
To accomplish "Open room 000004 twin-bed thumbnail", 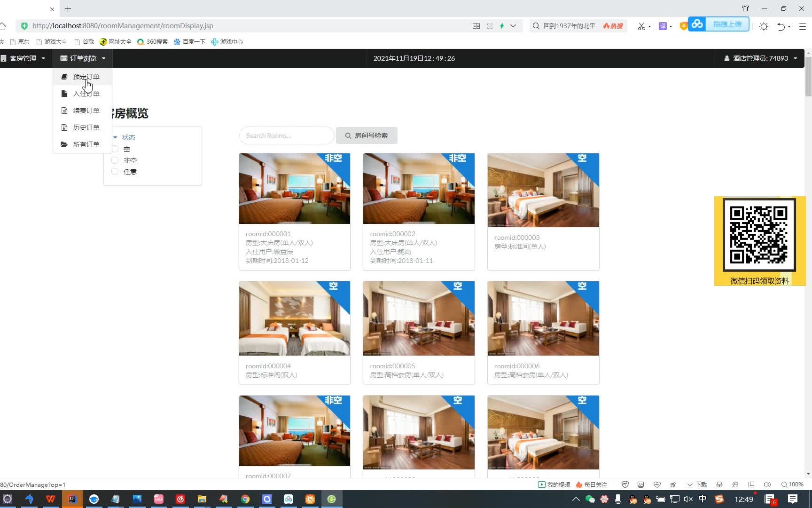I will click(295, 318).
